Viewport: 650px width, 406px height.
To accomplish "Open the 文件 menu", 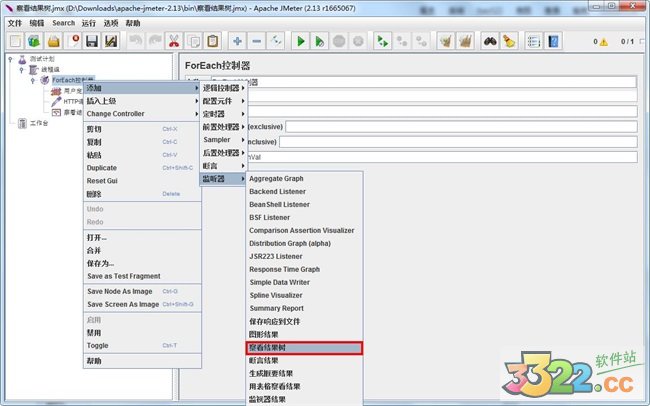I will 15,23.
